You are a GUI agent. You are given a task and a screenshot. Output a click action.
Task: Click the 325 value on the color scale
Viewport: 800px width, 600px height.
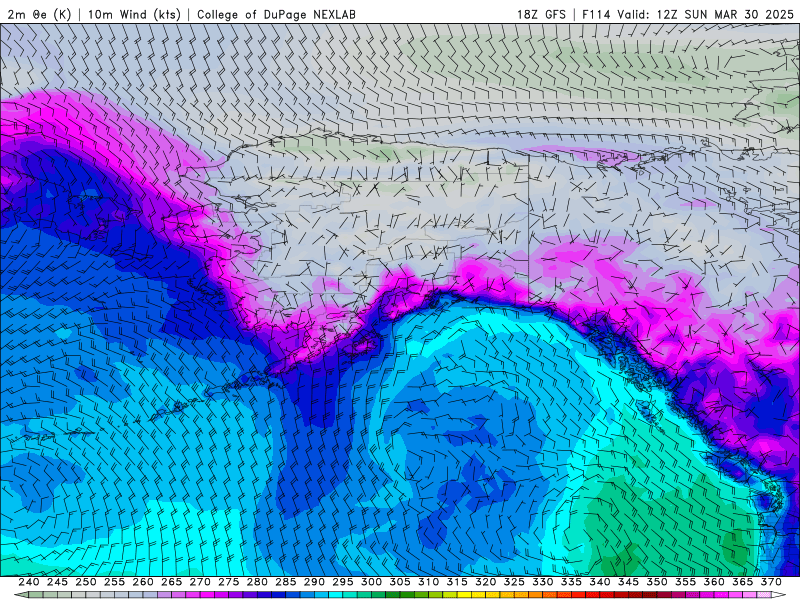(514, 582)
